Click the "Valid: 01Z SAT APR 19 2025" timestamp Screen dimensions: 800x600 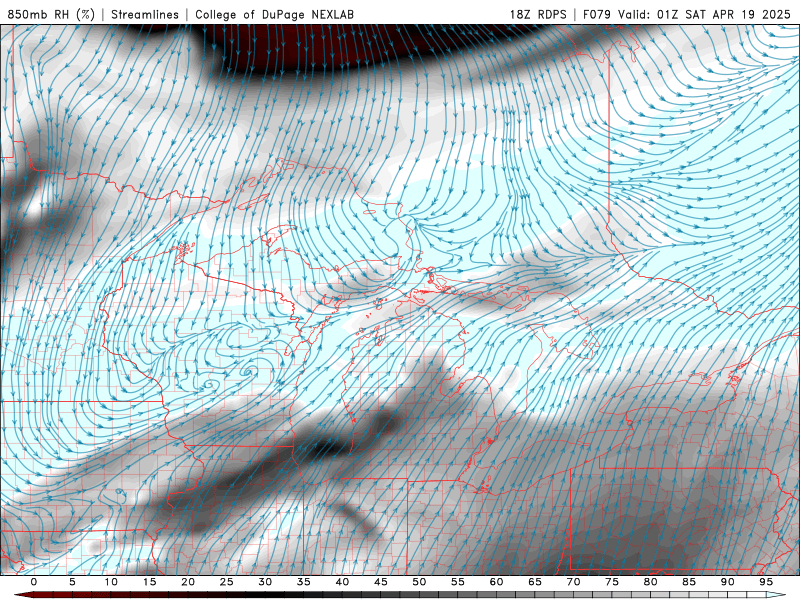tap(704, 14)
